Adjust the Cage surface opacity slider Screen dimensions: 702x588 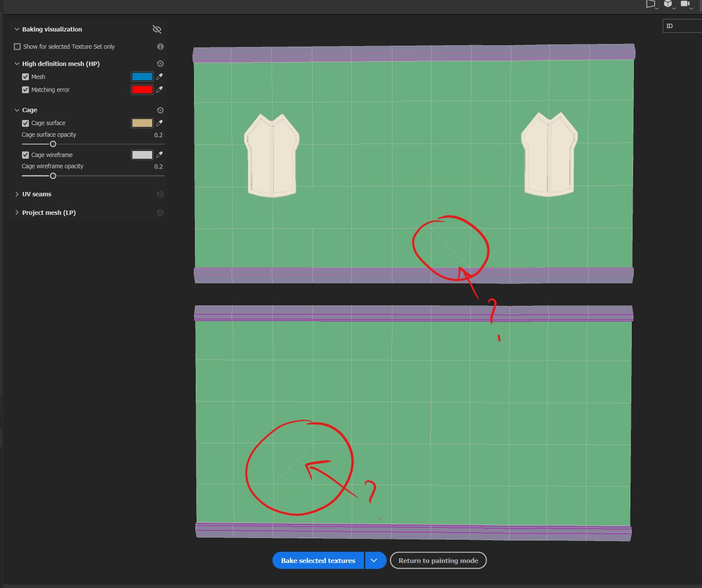(53, 144)
